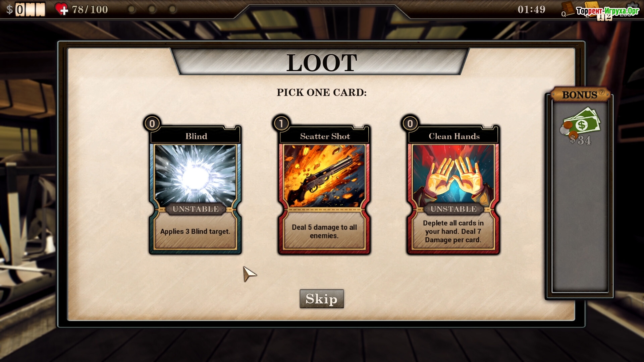Pick the Clean Hands card artwork
The width and height of the screenshot is (644, 362).
pos(453,175)
